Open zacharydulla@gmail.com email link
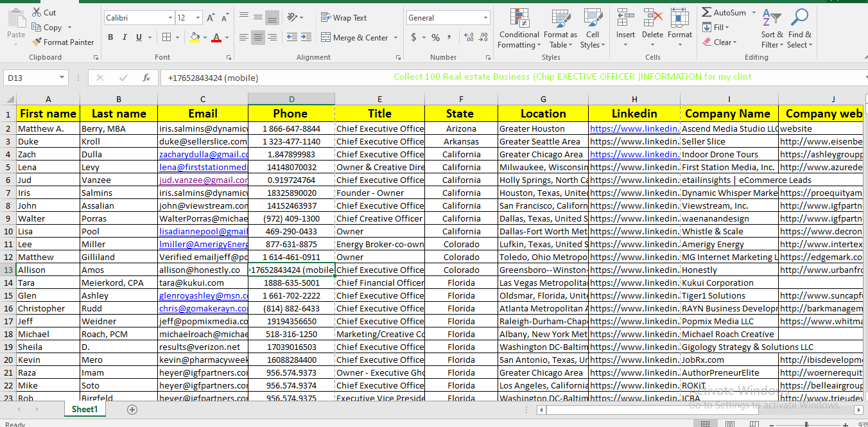This screenshot has width=868, height=427. pos(203,154)
